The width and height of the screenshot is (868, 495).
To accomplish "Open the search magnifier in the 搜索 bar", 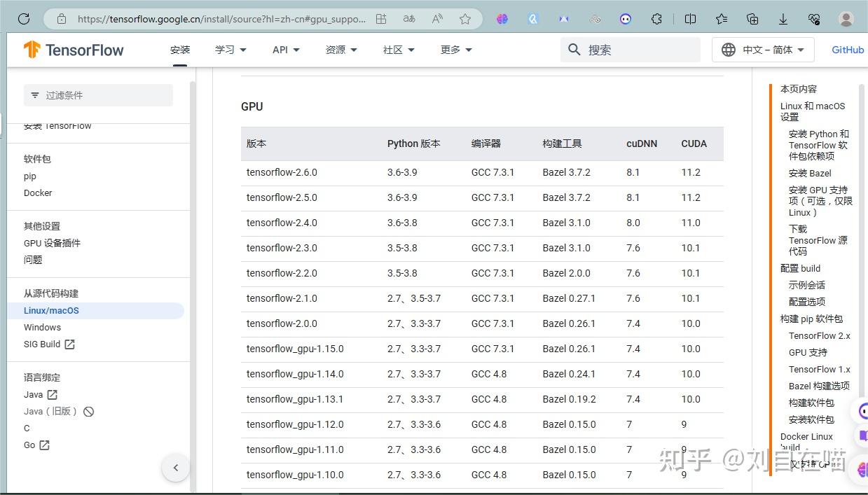I will pos(574,50).
